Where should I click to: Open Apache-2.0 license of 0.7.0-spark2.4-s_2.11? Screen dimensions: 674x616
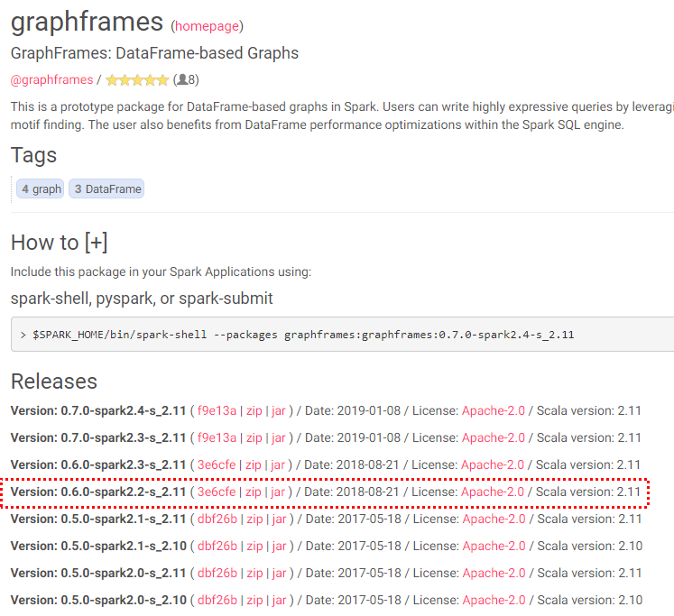(493, 410)
